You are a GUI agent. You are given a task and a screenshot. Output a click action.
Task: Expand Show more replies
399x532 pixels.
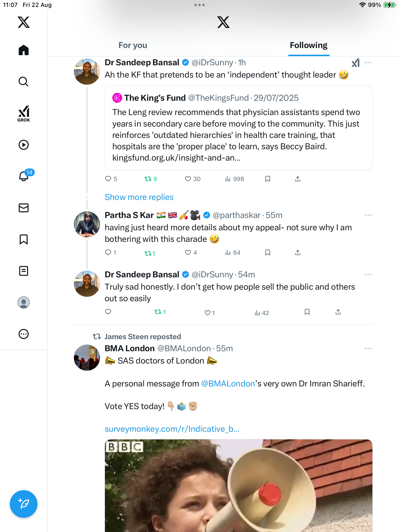139,197
